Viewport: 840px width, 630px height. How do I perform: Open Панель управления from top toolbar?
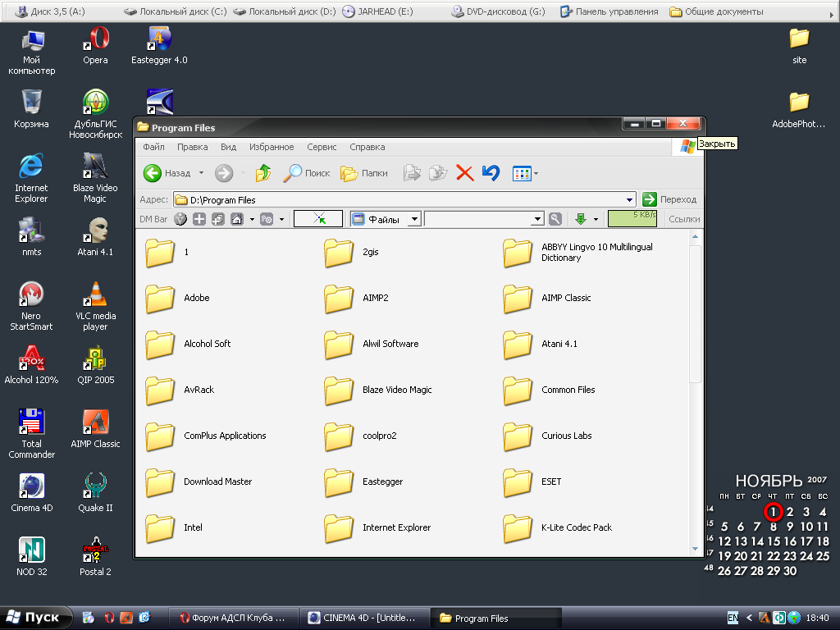click(x=609, y=11)
